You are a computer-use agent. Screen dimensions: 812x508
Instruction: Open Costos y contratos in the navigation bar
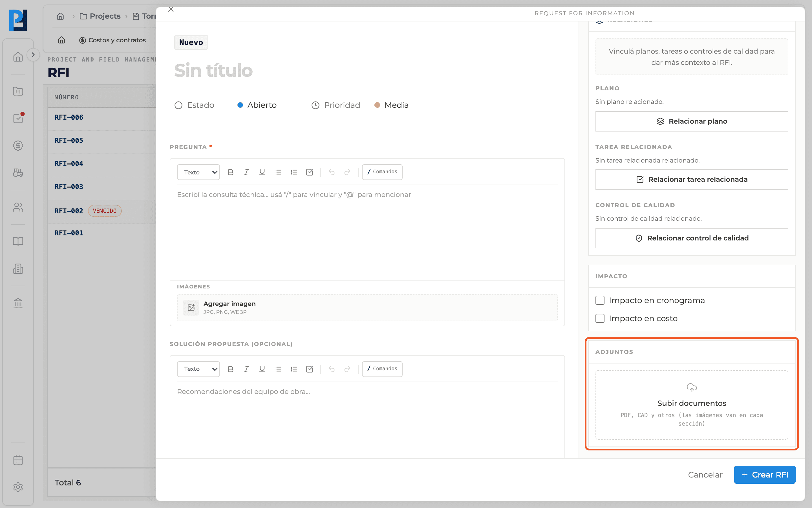click(x=112, y=40)
